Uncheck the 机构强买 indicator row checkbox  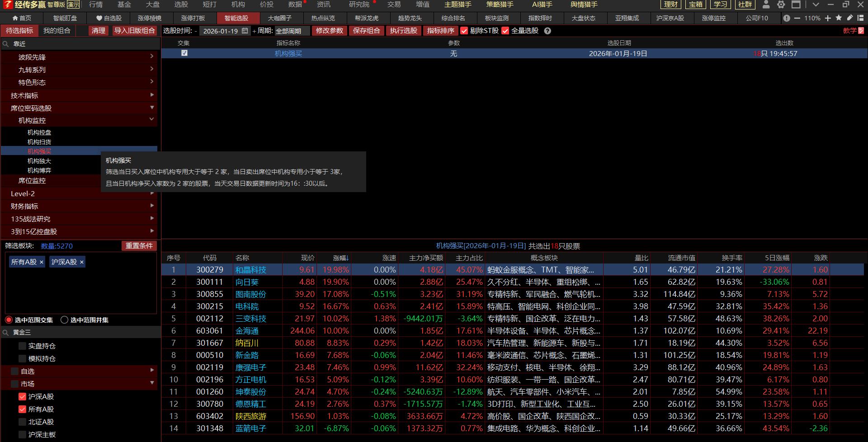(x=184, y=53)
